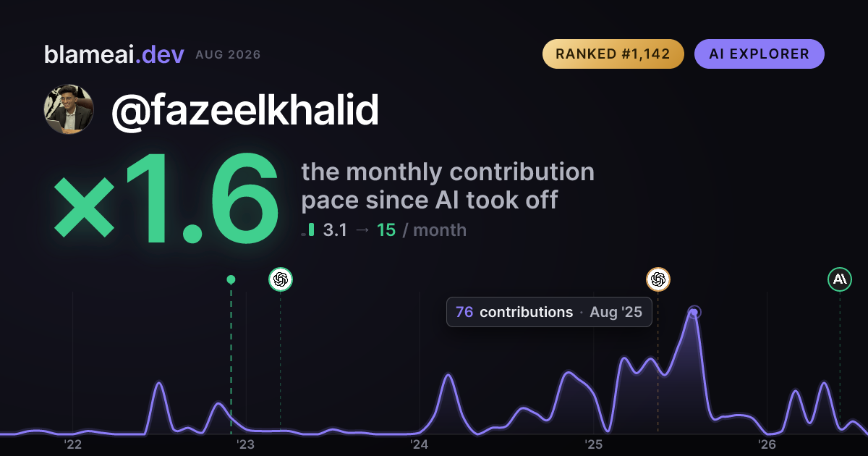The width and height of the screenshot is (868, 456).
Task: Click the AI EXPLORER badge
Action: 759,54
